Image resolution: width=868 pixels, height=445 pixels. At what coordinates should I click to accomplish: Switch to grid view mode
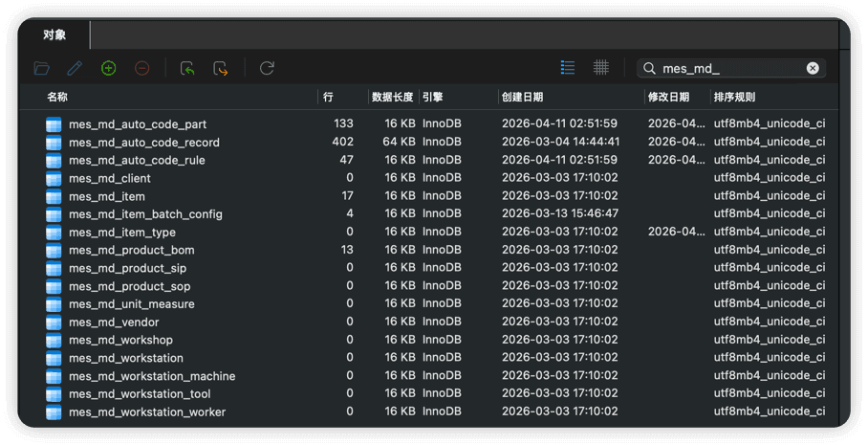(x=600, y=67)
